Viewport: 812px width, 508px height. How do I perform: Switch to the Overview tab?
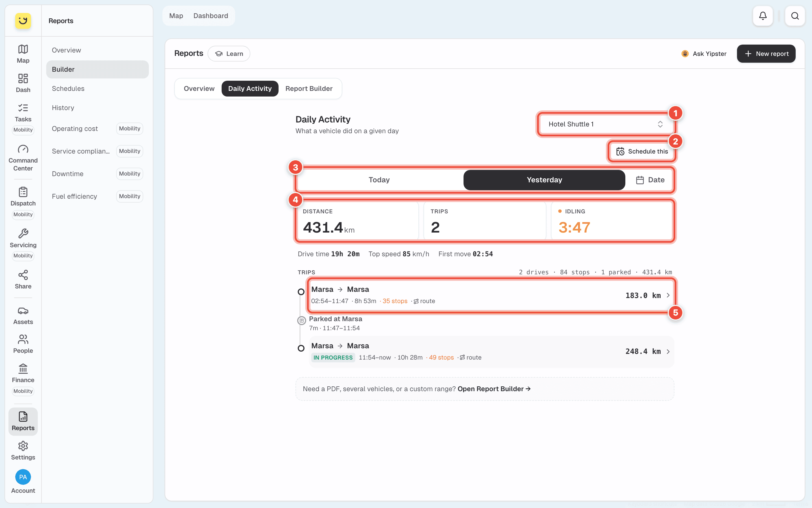click(x=199, y=88)
